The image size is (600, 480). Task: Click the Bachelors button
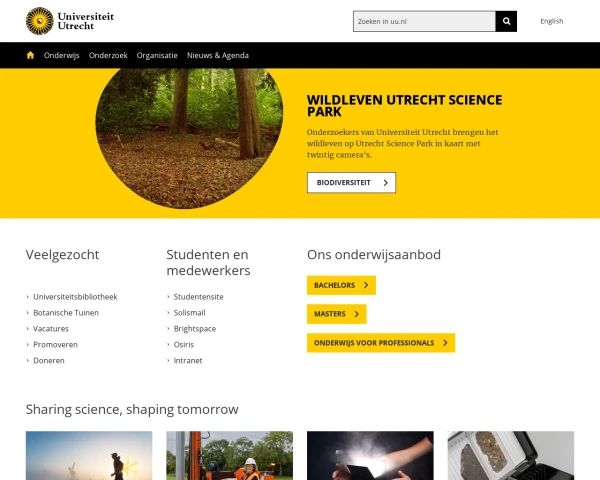click(341, 285)
